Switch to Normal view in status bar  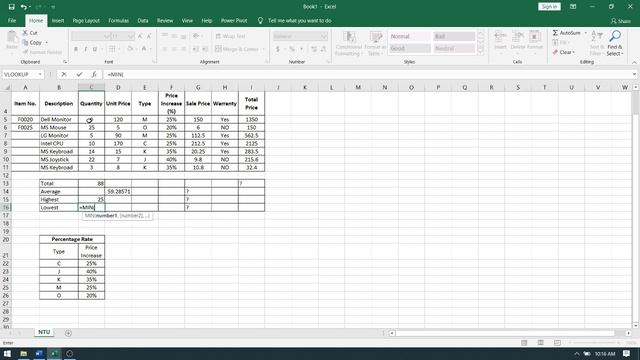[x=524, y=343]
